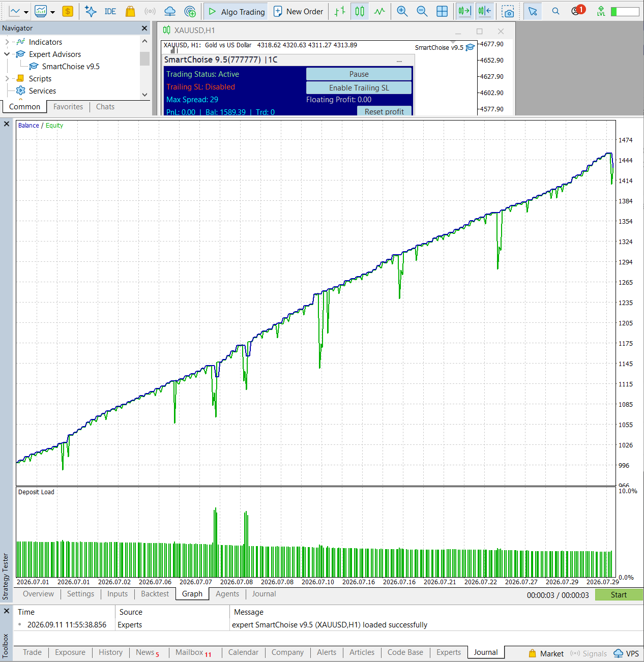Switch chart to bar chart mode
Screen dimensions: 644x662
click(x=340, y=11)
